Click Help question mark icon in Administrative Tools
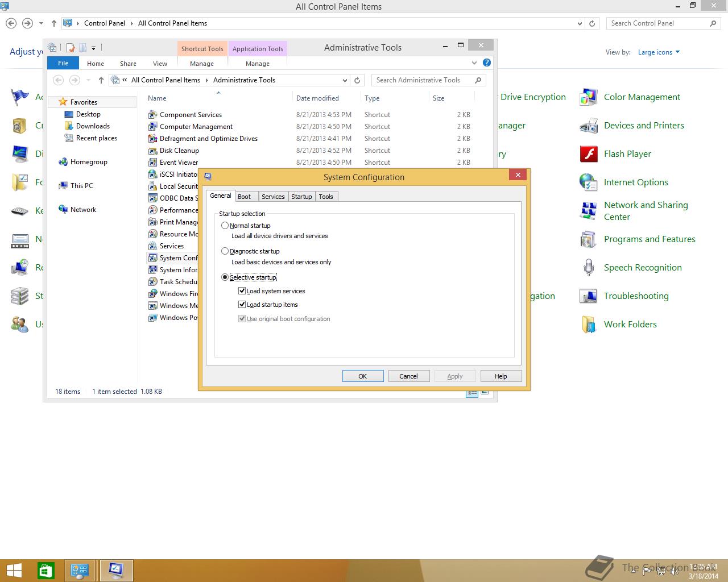The image size is (728, 582). (x=487, y=63)
